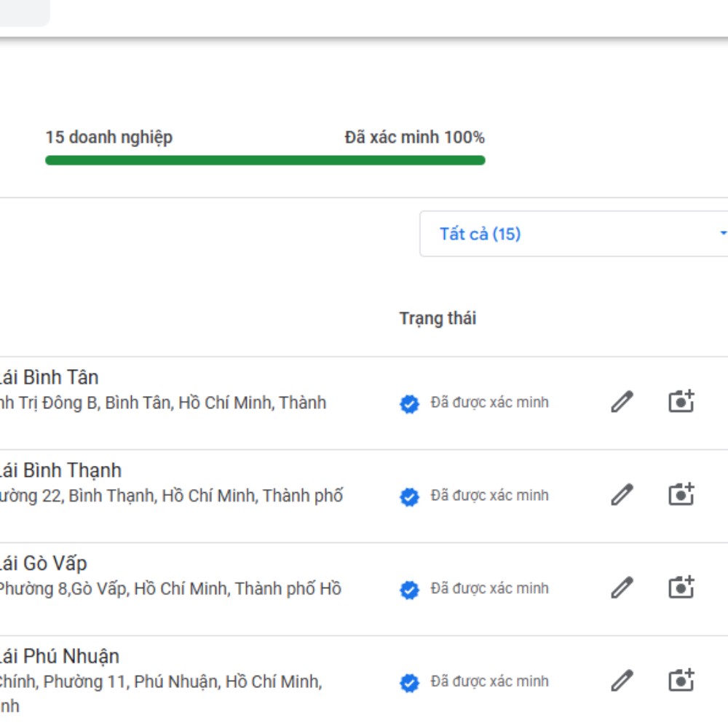Click the pencil icon for Gò Vấp
The width and height of the screenshot is (728, 728).
tap(622, 588)
